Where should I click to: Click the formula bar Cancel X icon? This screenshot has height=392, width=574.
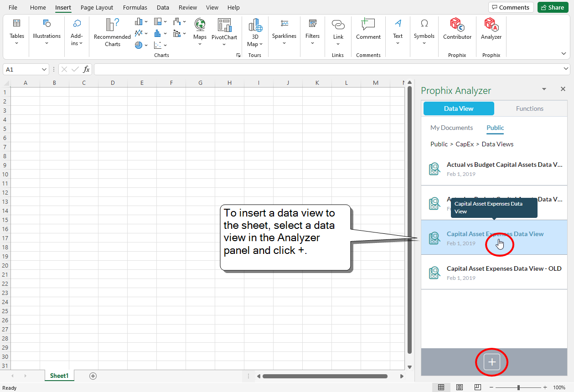click(64, 69)
